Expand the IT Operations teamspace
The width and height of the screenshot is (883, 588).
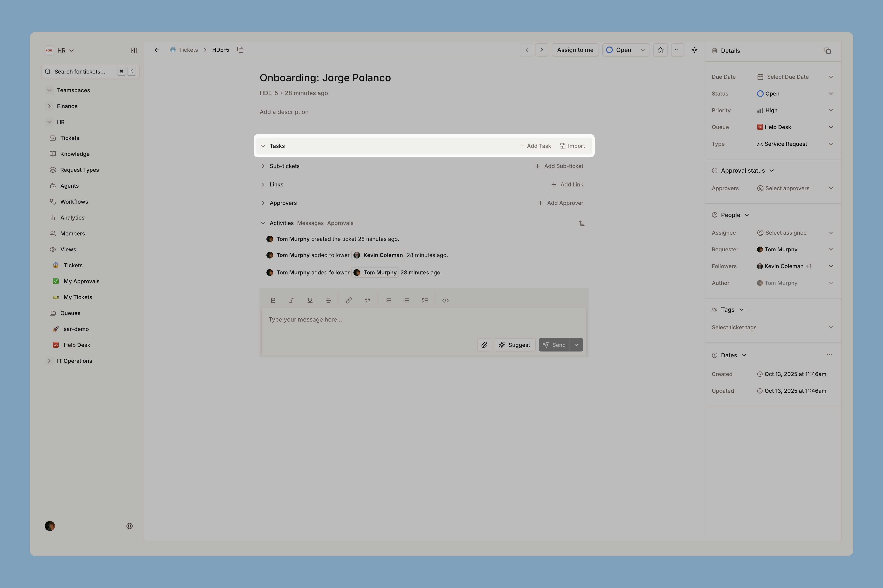coord(49,361)
